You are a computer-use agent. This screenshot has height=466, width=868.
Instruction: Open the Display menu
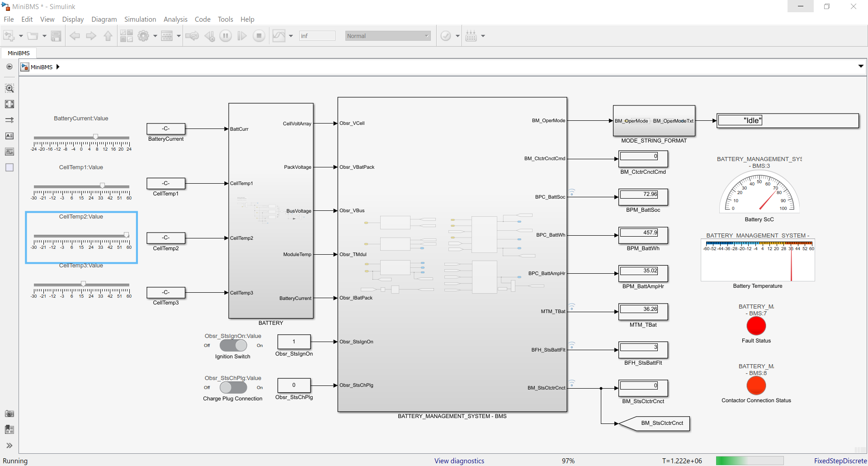[x=73, y=19]
